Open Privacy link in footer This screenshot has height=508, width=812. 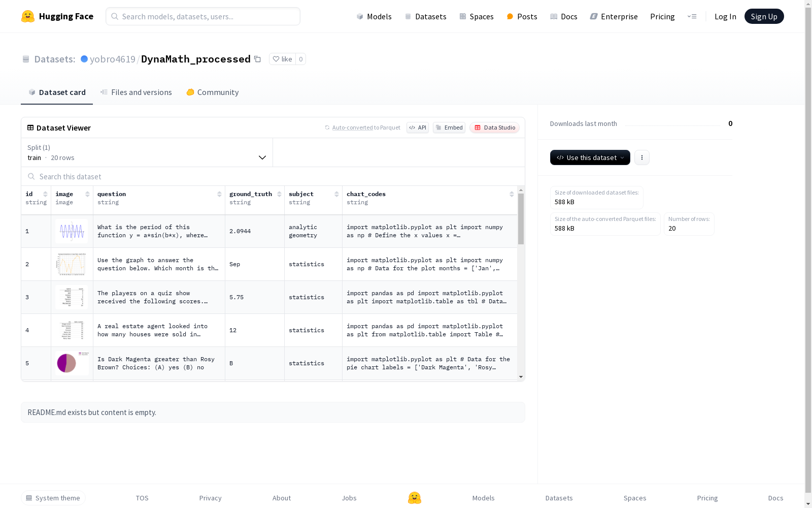(x=211, y=498)
